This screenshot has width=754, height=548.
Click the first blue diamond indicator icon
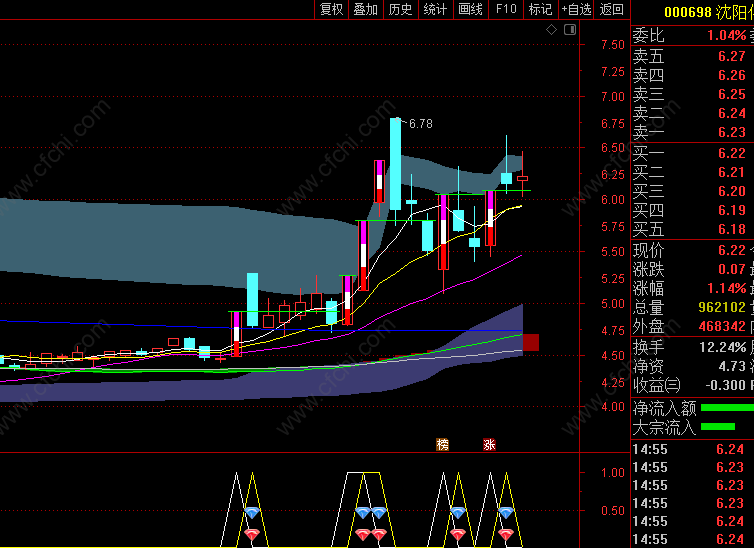point(252,512)
